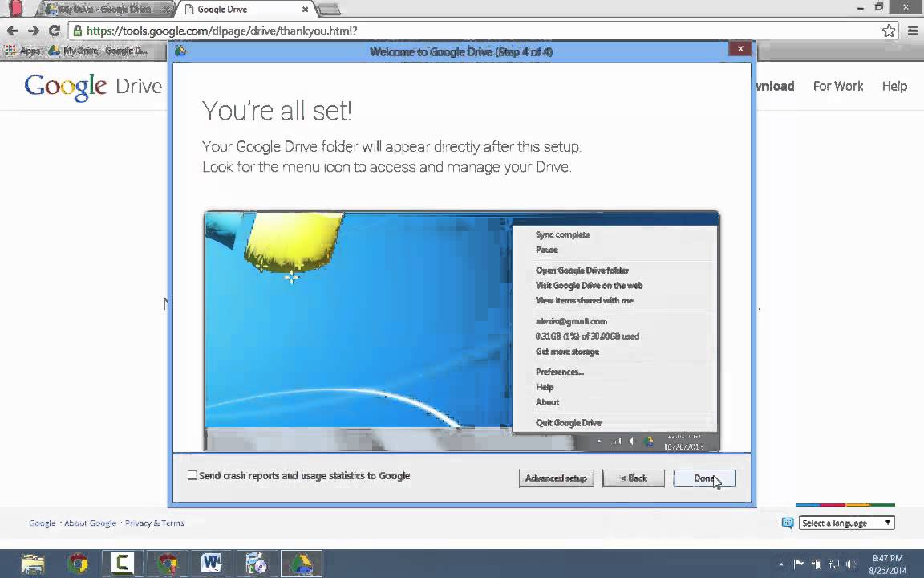The height and width of the screenshot is (578, 924).
Task: Follow the About Google footer link
Action: coord(90,523)
